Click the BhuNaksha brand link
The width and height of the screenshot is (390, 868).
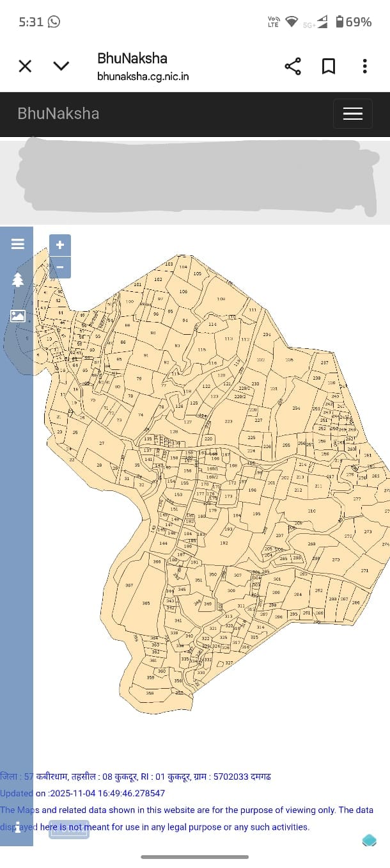pos(58,114)
